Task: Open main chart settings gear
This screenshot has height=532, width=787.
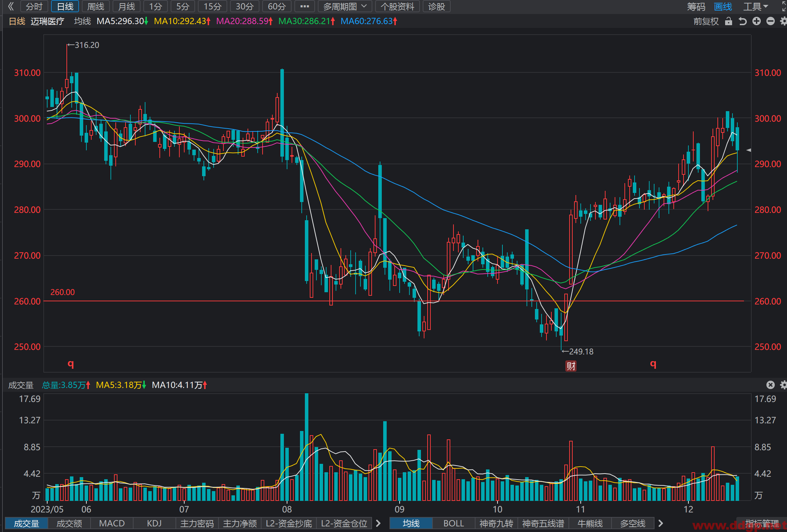Action: [x=784, y=21]
